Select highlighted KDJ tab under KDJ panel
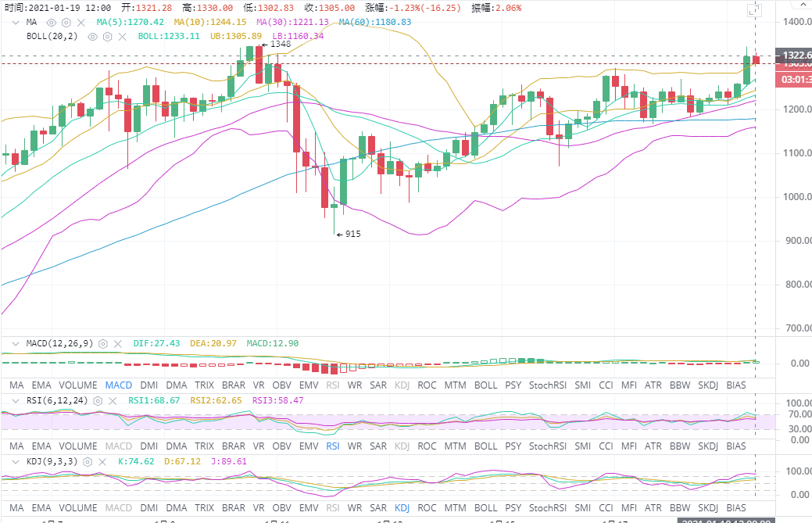The width and height of the screenshot is (812, 523). 402,508
